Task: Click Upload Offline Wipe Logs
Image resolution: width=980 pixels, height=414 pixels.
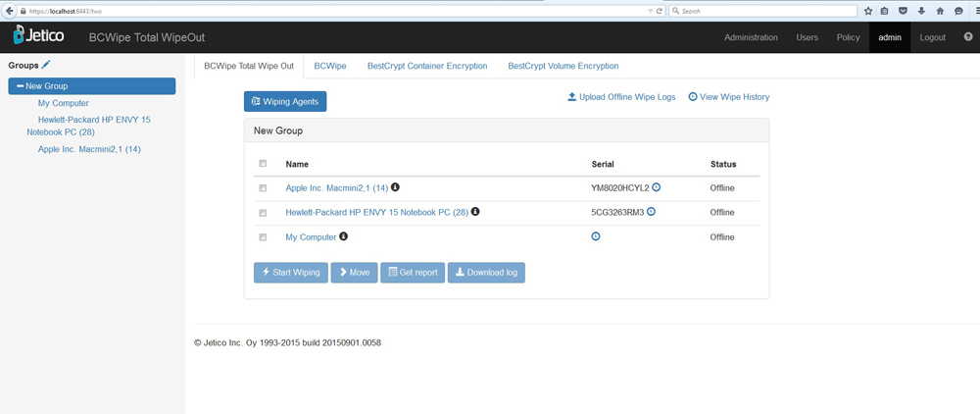Action: pyautogui.click(x=621, y=97)
